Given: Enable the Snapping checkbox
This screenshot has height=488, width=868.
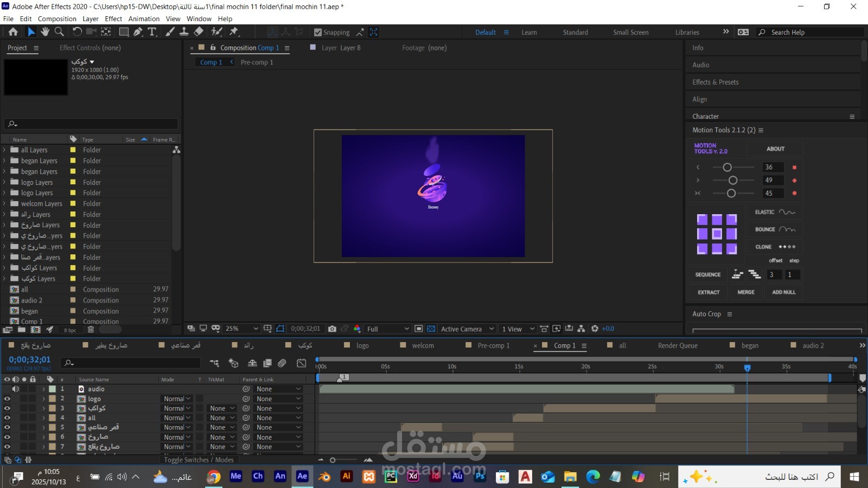Looking at the screenshot, I should (x=318, y=32).
